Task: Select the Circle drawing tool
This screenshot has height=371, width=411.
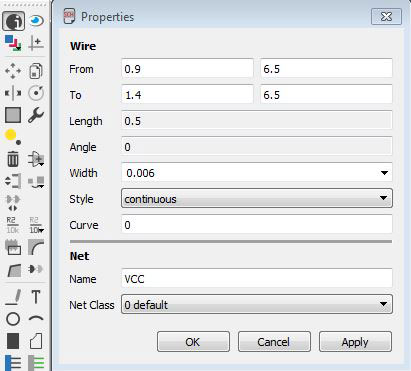Action: coord(13,319)
